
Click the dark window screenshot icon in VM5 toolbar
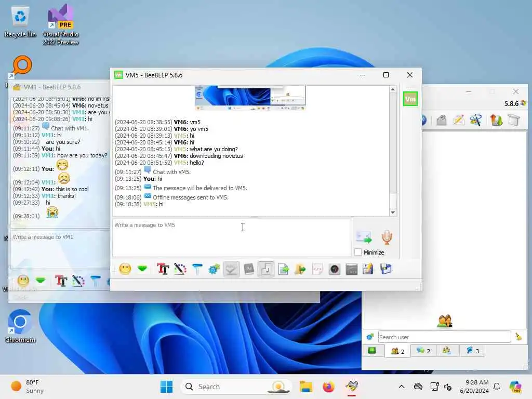(x=352, y=270)
